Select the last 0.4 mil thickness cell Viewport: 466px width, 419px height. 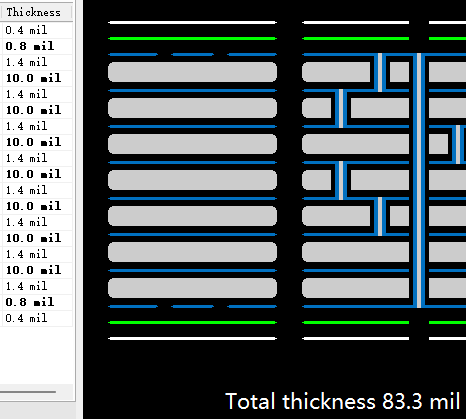click(x=36, y=318)
